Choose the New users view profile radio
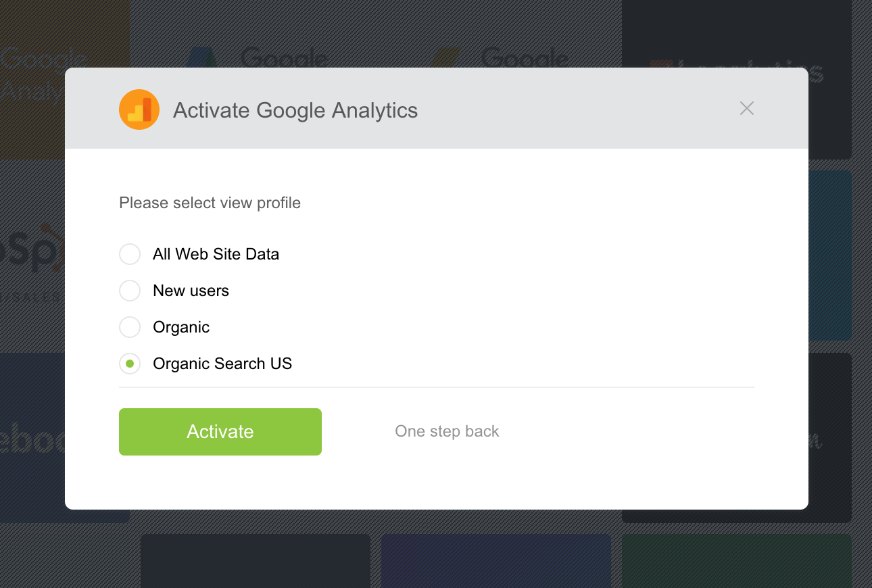The height and width of the screenshot is (588, 872). pyautogui.click(x=130, y=291)
